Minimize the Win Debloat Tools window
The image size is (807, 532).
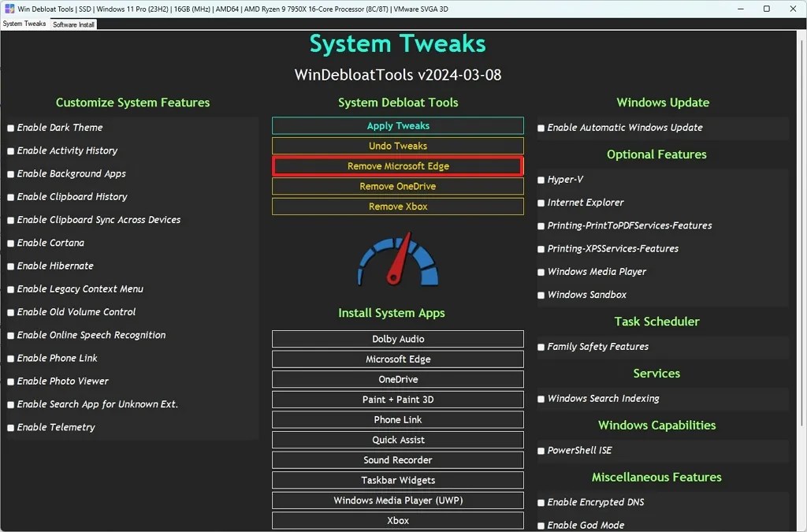741,9
